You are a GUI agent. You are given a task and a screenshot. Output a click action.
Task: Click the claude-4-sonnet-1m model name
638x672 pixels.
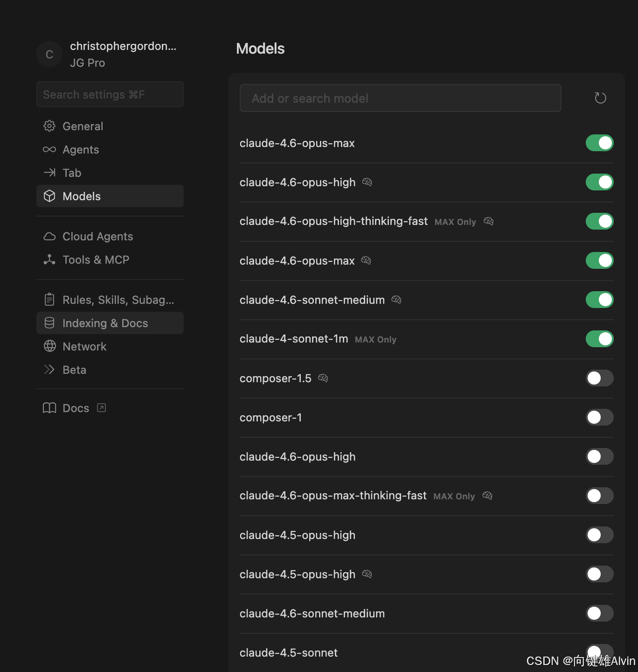[294, 339]
